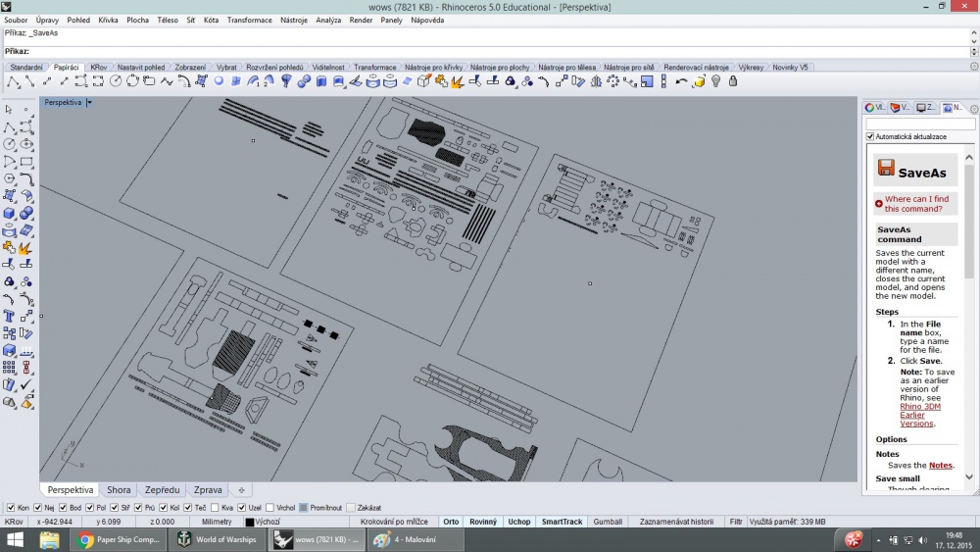The height and width of the screenshot is (552, 980).
Task: Toggle the Kon osnap checkbox
Action: coord(11,508)
